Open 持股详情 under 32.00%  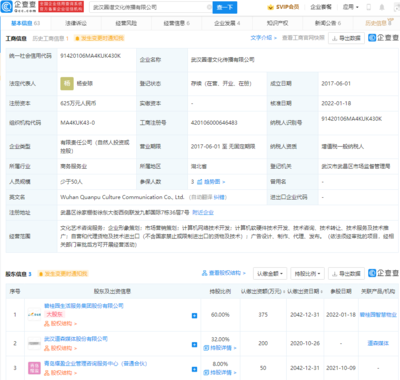pos(220,348)
